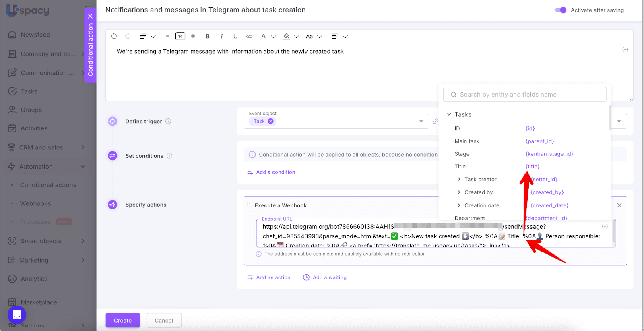This screenshot has height=331, width=644.
Task: Apply bold formatting in the editor
Action: coord(208,36)
